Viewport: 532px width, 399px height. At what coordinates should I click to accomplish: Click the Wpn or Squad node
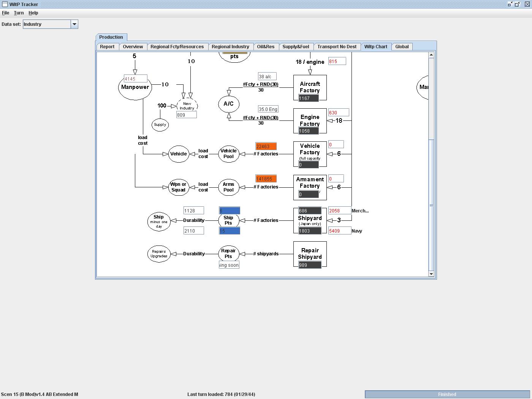pos(178,187)
